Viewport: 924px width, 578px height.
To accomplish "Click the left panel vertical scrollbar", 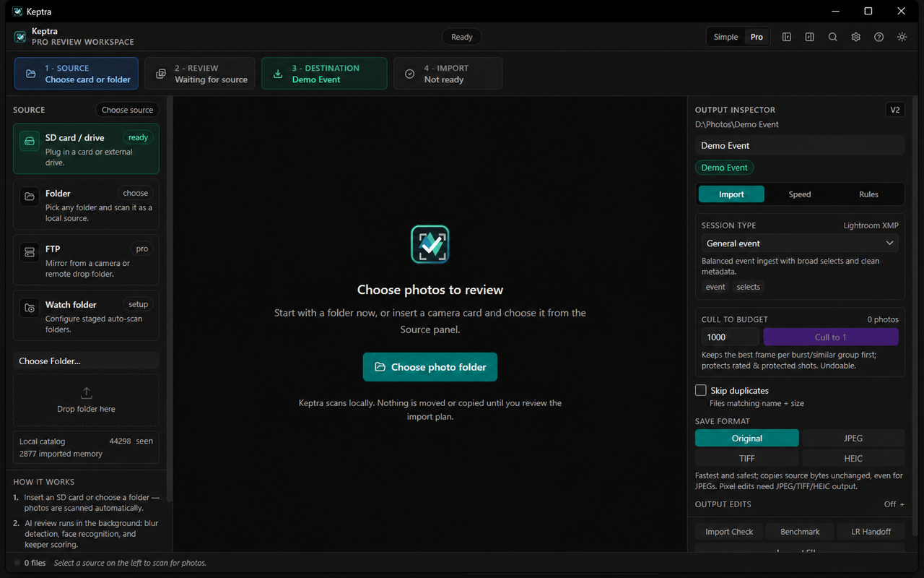I will click(170, 300).
